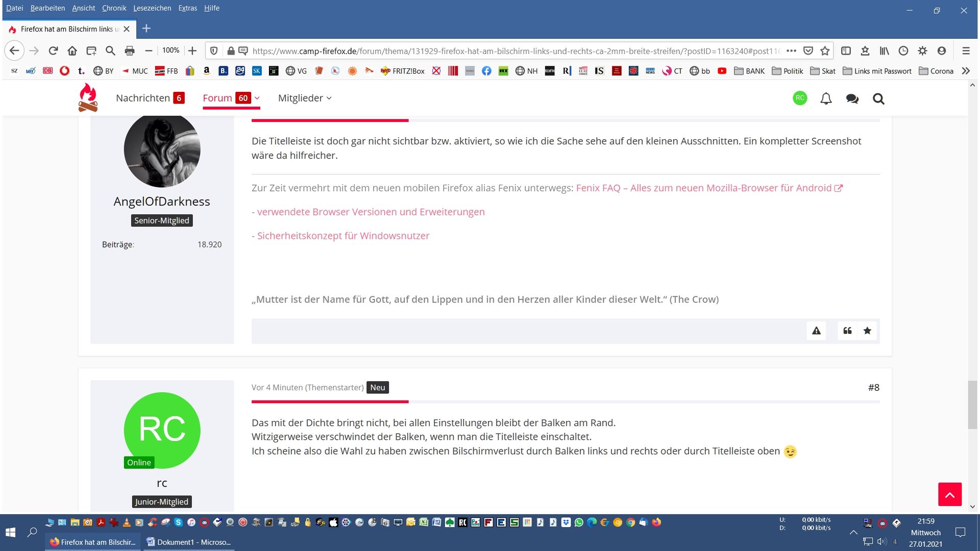This screenshot has height=551, width=980.
Task: Open forum conversations icon
Action: 852,98
